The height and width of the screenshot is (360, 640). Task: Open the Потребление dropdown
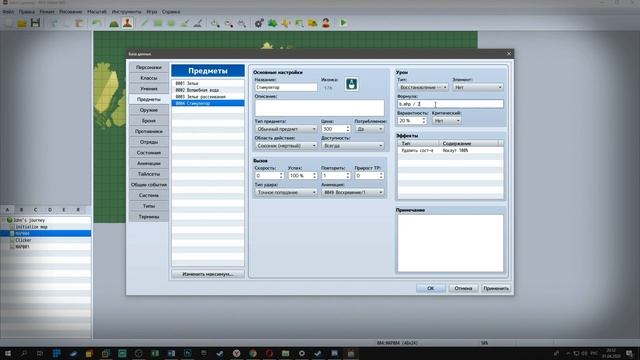[x=369, y=129]
